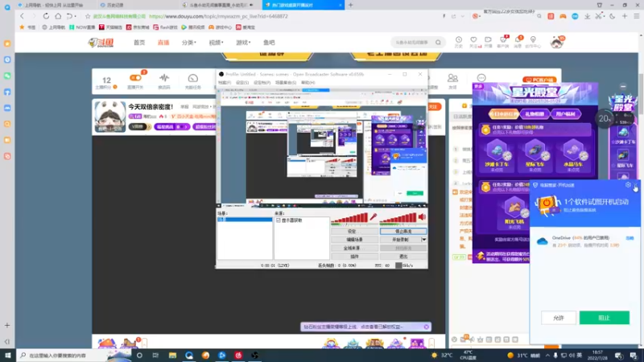Expand dropdown arrow beside 开始录制
This screenshot has height=362, width=644.
[x=424, y=240]
